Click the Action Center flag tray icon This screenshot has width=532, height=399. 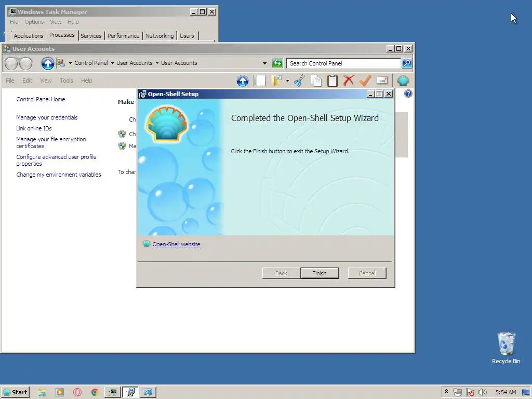point(470,393)
